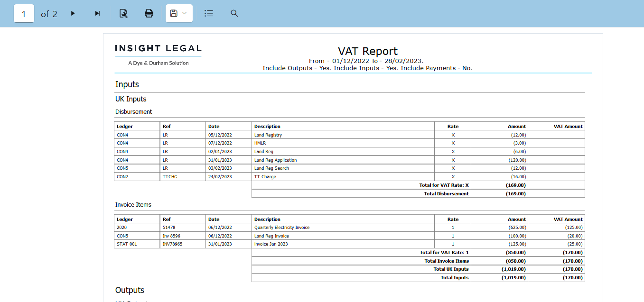Image resolution: width=644 pixels, height=302 pixels.
Task: Toggle the document map list icon
Action: tap(209, 13)
